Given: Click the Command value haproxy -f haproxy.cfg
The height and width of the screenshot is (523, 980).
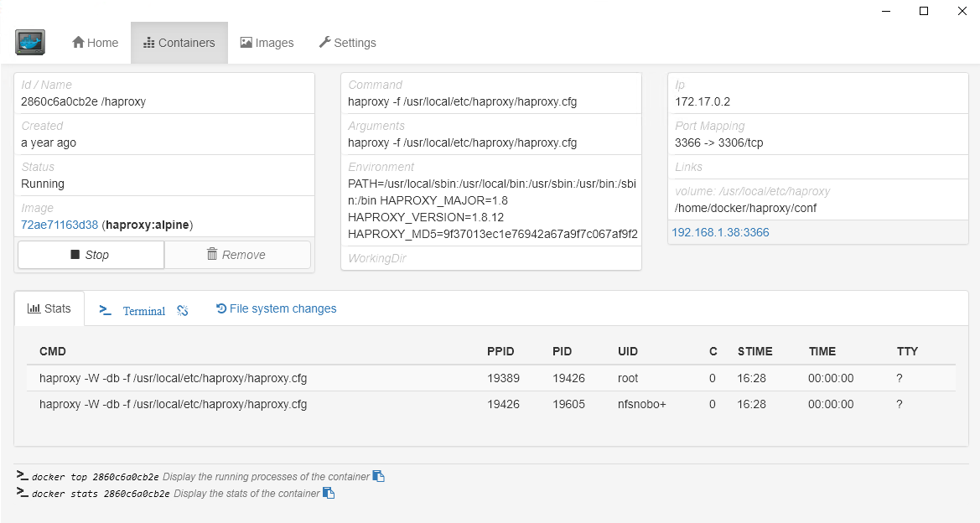Looking at the screenshot, I should 462,102.
